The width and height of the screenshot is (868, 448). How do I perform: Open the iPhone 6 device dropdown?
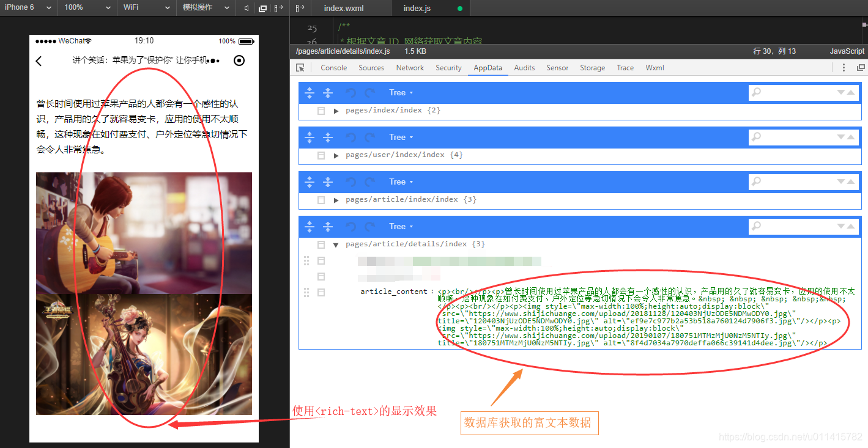29,8
